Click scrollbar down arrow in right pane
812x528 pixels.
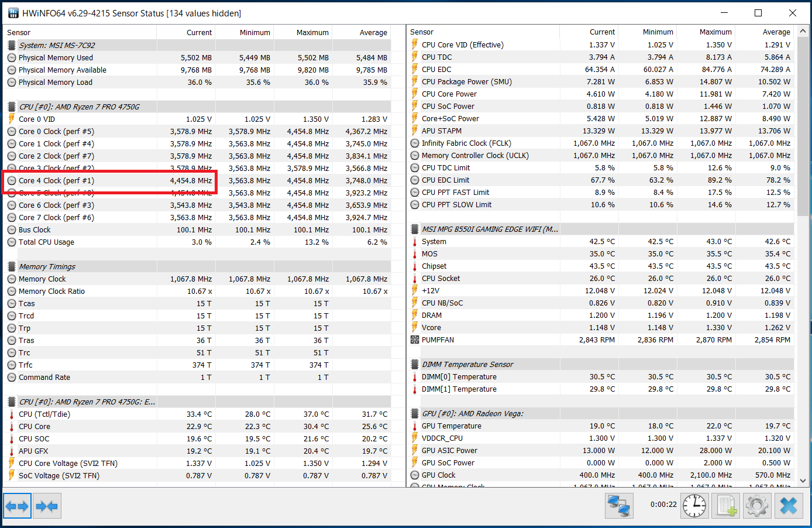803,481
